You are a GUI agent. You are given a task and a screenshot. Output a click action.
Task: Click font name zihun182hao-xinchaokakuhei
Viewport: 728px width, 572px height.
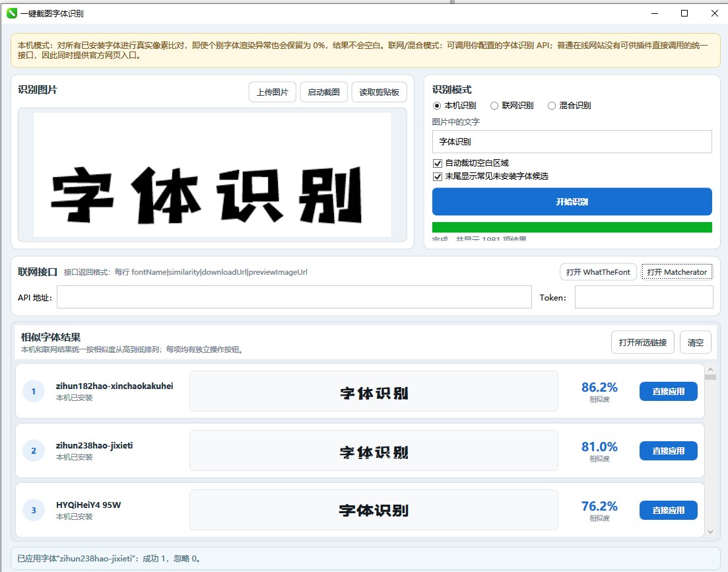pyautogui.click(x=114, y=386)
